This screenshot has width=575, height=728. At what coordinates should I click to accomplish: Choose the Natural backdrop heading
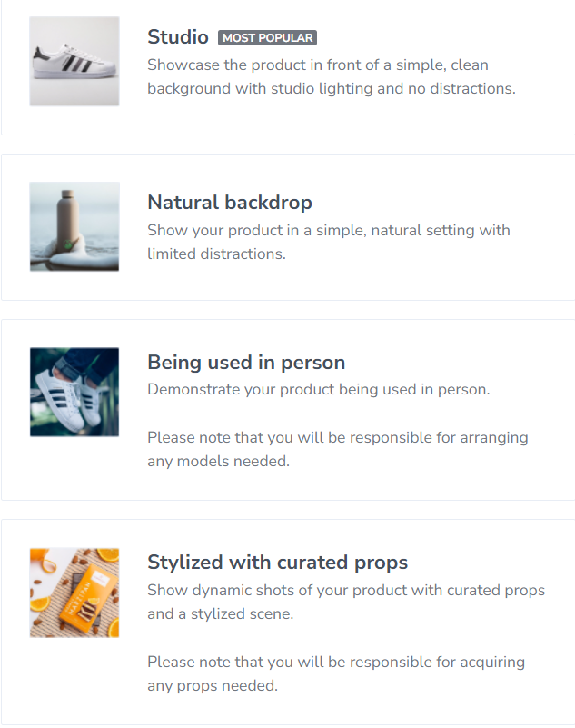click(230, 202)
